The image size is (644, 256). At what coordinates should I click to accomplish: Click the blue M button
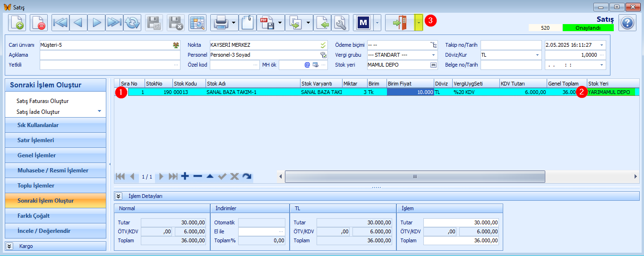click(363, 22)
